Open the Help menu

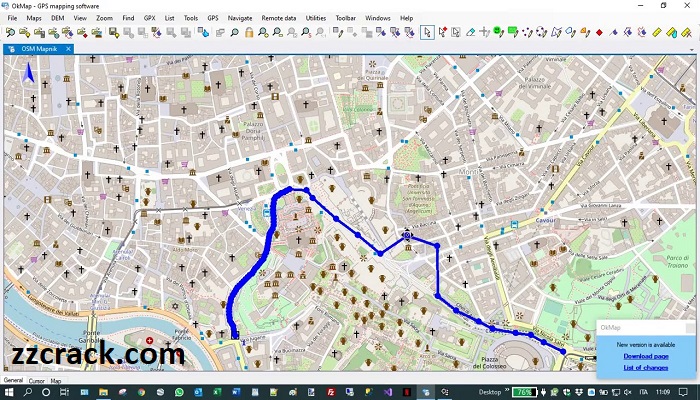point(406,18)
